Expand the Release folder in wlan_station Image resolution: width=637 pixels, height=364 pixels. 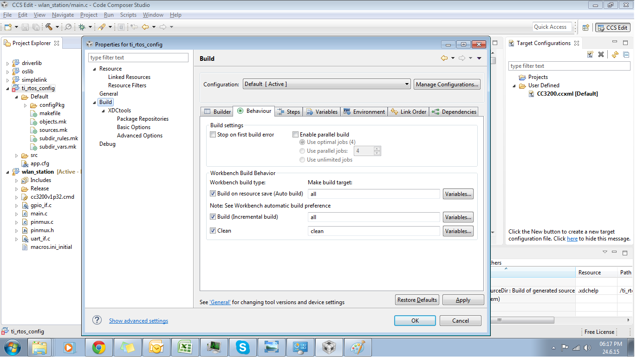pos(17,188)
